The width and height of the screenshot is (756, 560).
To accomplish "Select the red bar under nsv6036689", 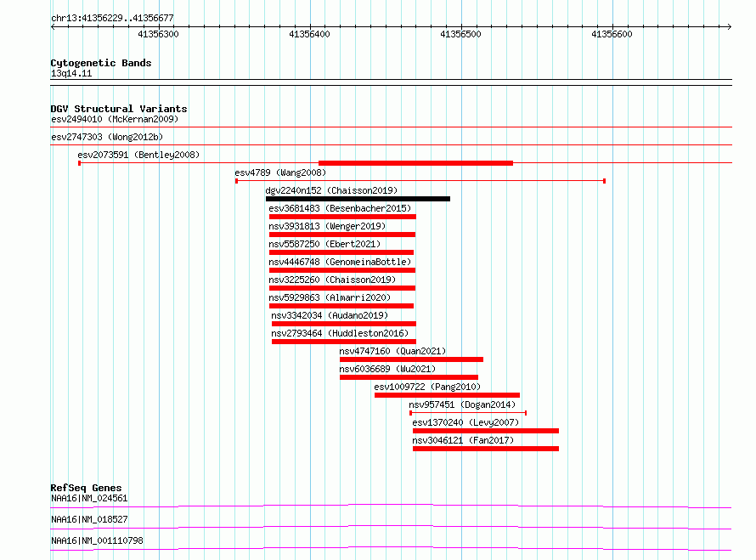I will pos(409,377).
